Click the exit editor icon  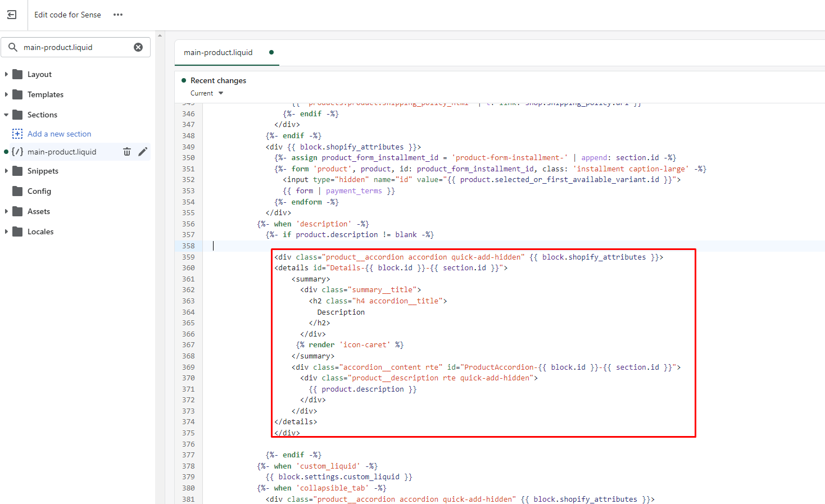coord(12,15)
